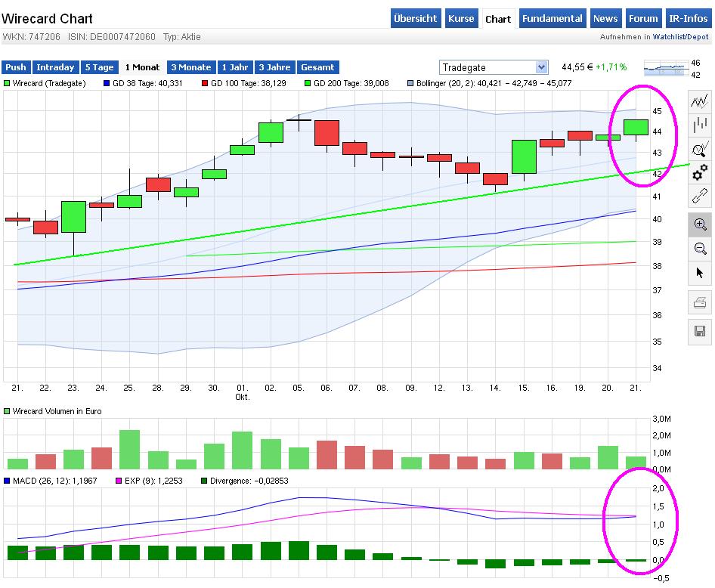Select the bar chart type icon
This screenshot has width=715, height=588.
699,125
